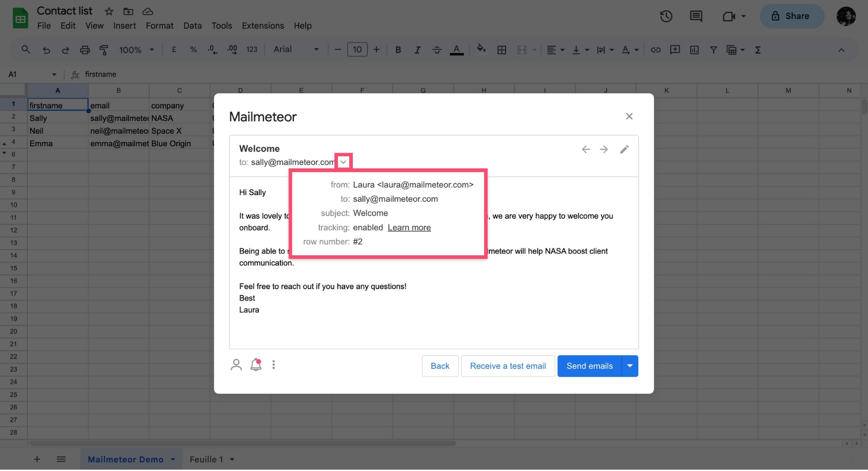Click the Receive a test email button
This screenshot has width=868, height=471.
[x=508, y=366]
